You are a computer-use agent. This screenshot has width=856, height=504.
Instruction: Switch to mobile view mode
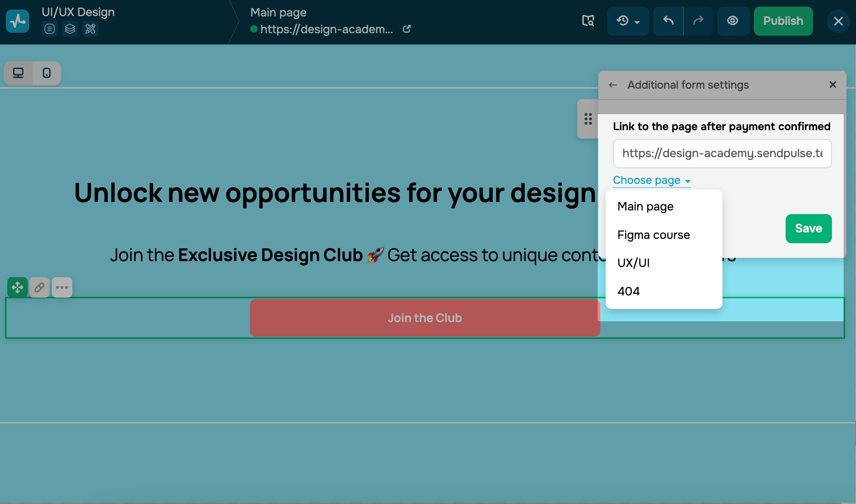click(47, 73)
